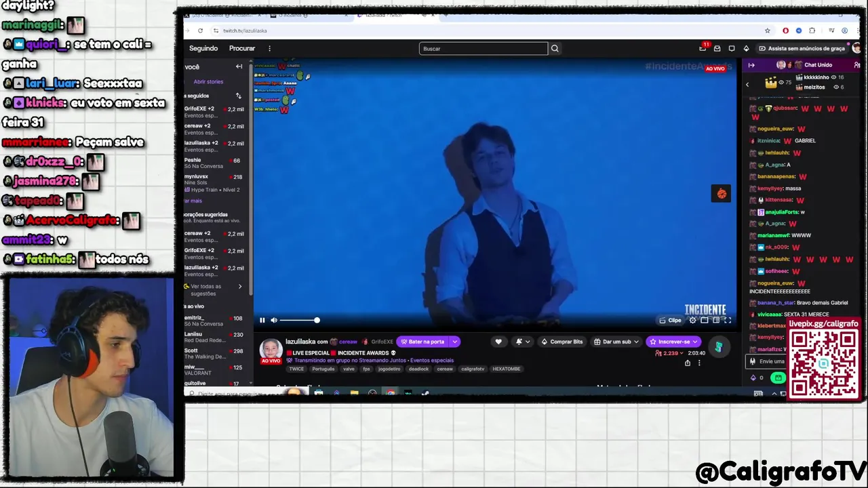Screen dimensions: 868x488
Task: Click Assista sem anúncios de graça
Action: [x=802, y=48]
